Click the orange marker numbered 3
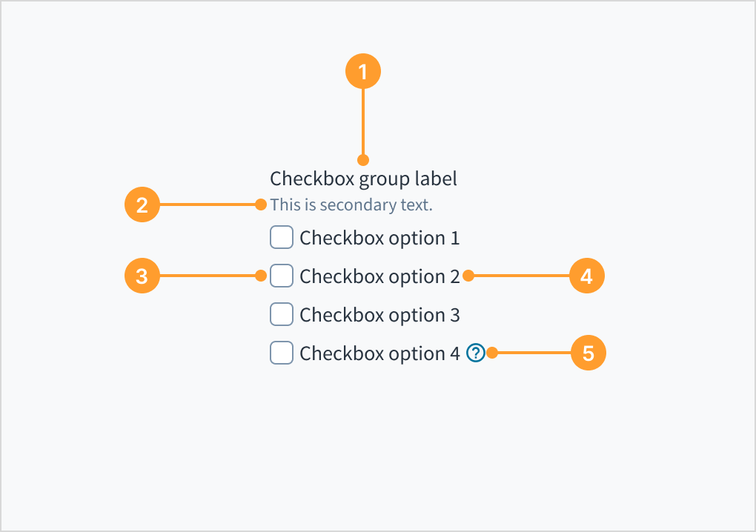756x532 pixels. pyautogui.click(x=142, y=276)
